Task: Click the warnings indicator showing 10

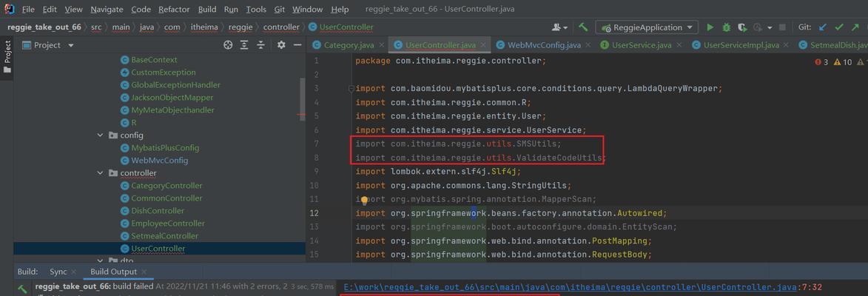Action: [843, 62]
